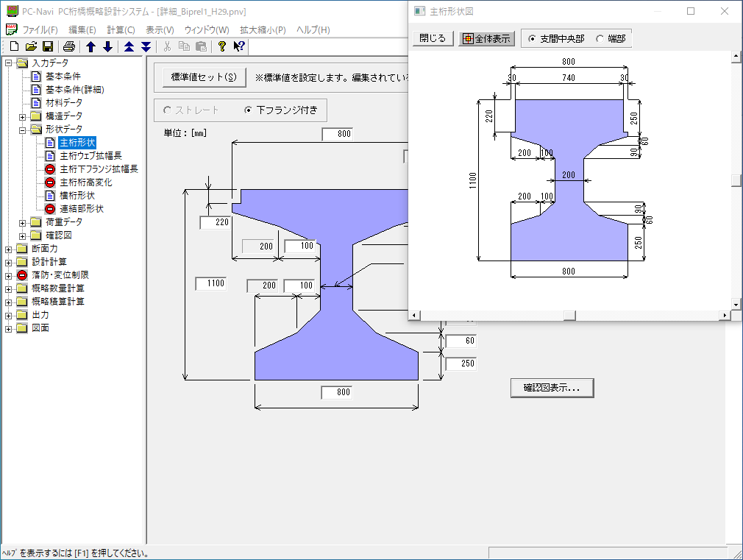Click the Print toolbar icon

coord(68,47)
